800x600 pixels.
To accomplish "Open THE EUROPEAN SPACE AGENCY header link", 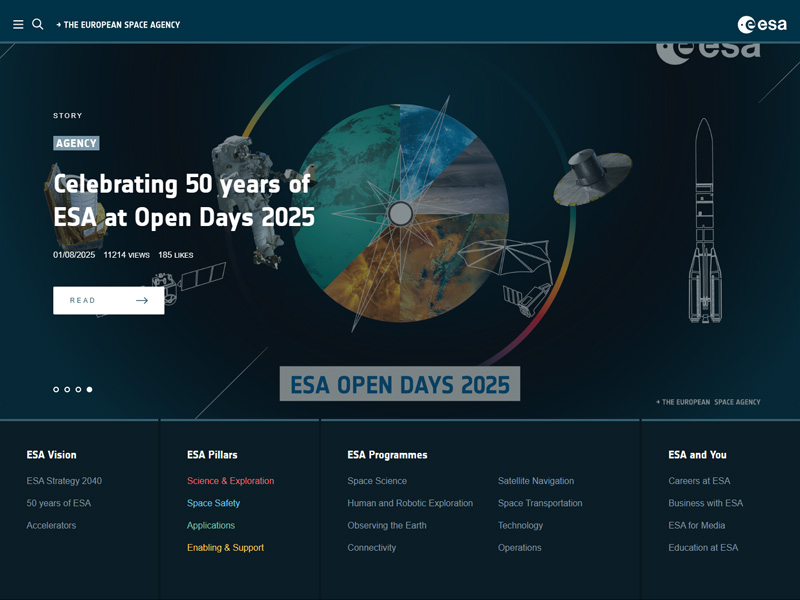I will point(119,24).
